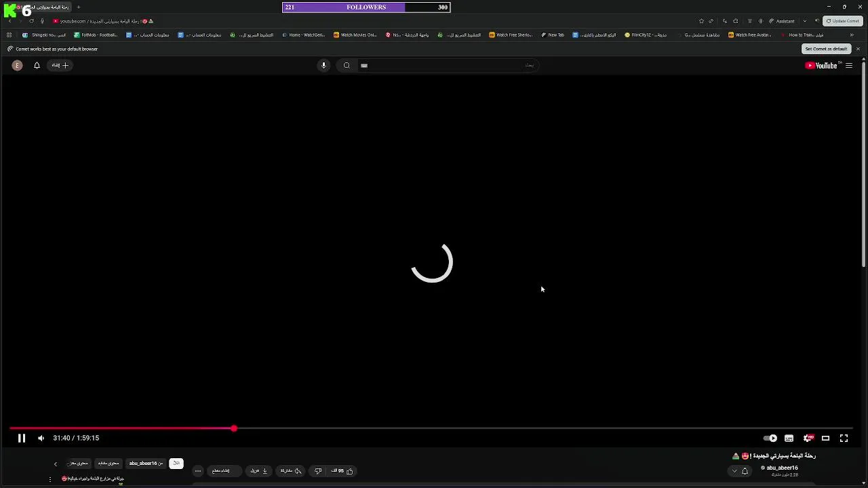Open YouTube notifications bell
Screen dimensions: 868x488
click(37, 65)
